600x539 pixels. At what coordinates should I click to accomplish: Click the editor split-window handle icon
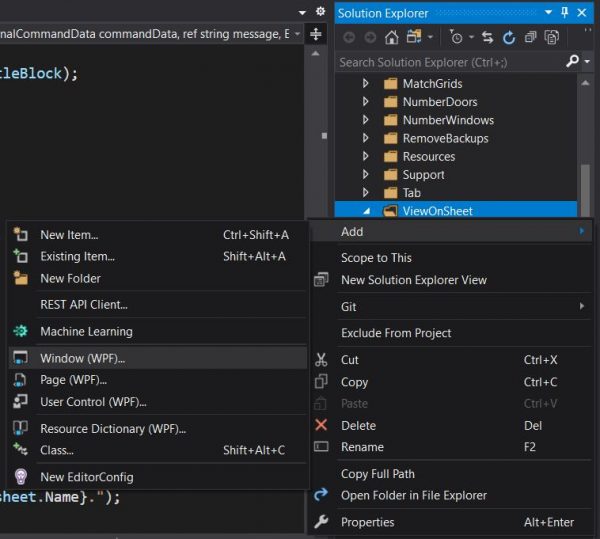click(x=316, y=34)
